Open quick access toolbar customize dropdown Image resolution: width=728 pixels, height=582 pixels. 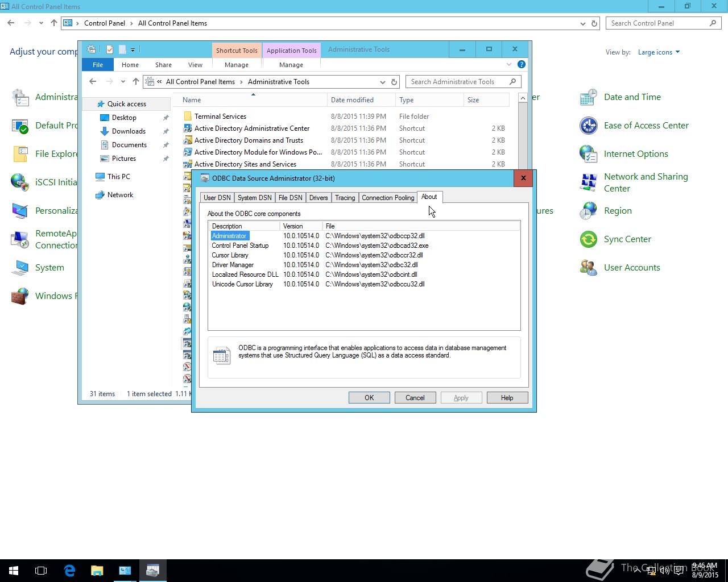point(133,50)
